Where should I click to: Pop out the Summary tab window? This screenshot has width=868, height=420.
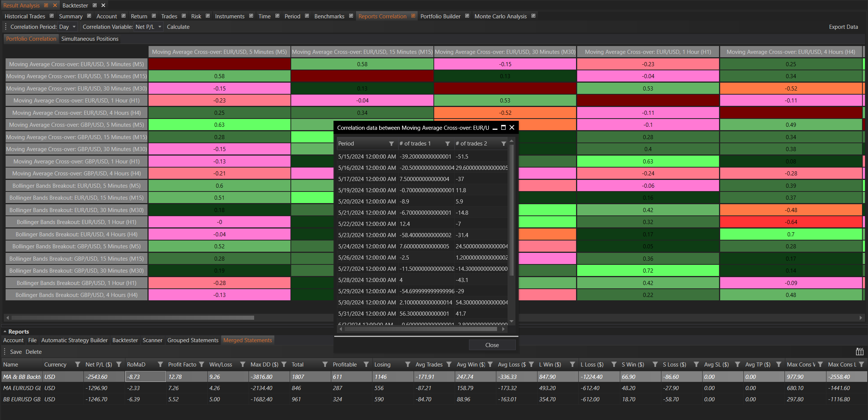click(x=89, y=16)
